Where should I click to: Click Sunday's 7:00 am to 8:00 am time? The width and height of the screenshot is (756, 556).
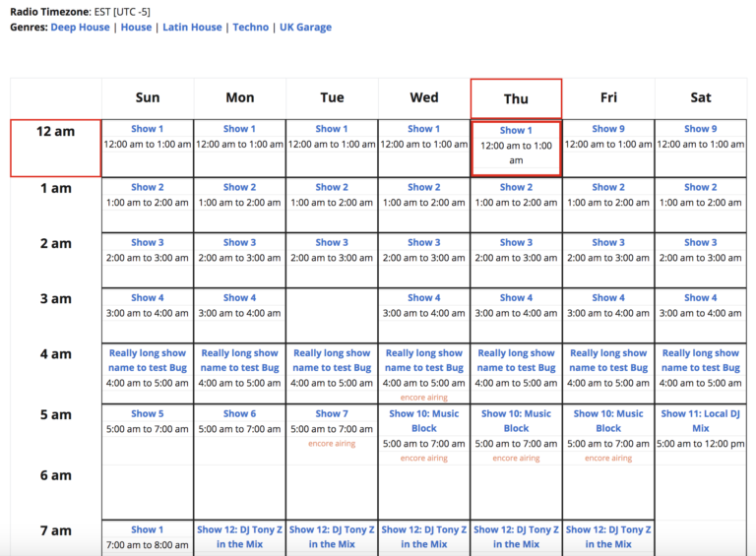tap(148, 545)
